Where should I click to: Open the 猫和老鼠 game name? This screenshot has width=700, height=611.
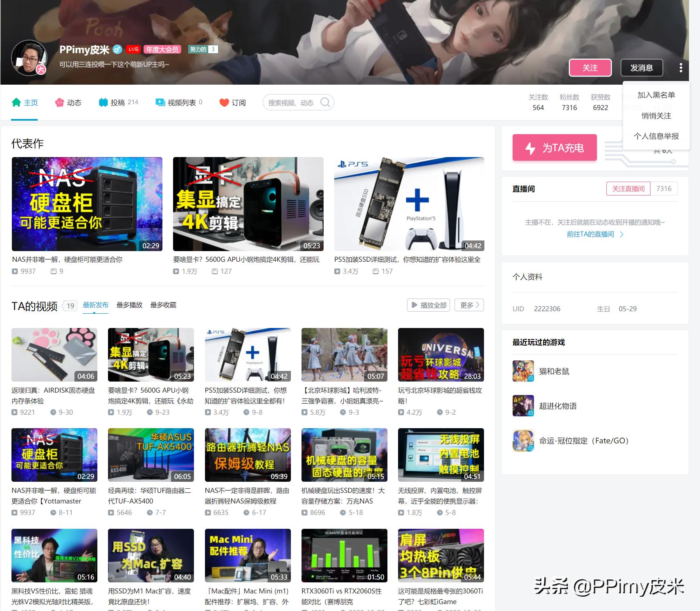(554, 371)
